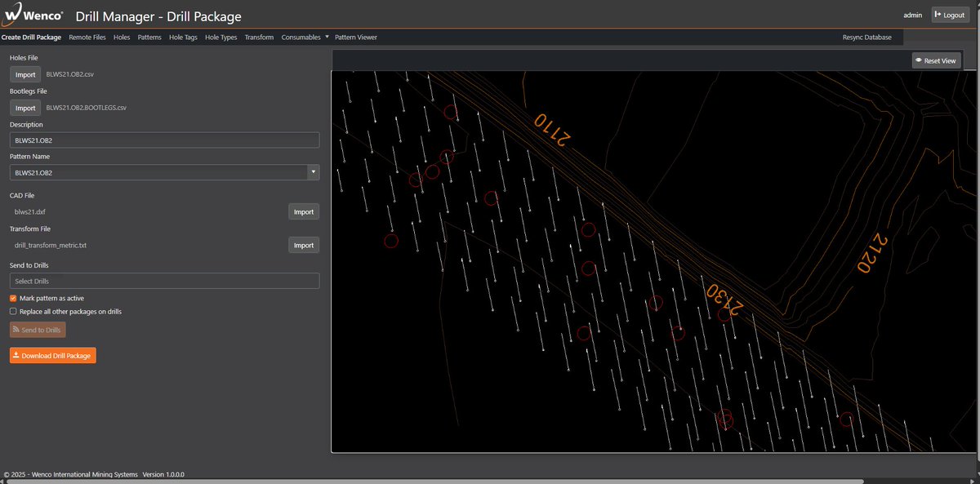Viewport: 980px width, 484px height.
Task: Open the Pattern Viewer page
Action: click(356, 38)
